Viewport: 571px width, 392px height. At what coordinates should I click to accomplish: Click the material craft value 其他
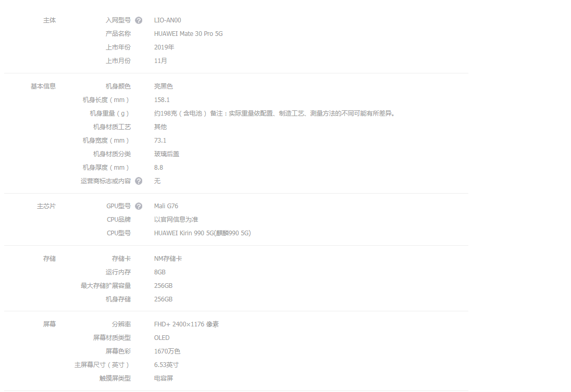pos(160,127)
